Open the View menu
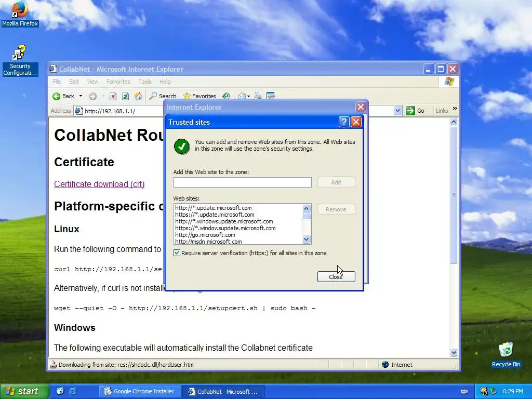 (92, 82)
